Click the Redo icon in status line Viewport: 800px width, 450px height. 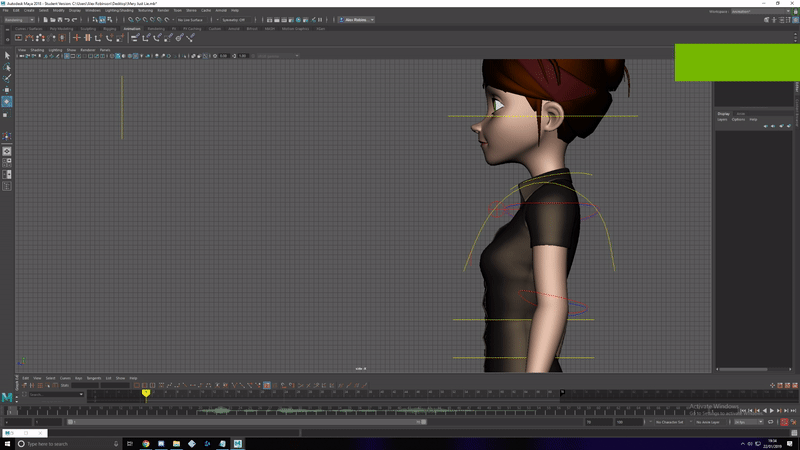(74, 19)
